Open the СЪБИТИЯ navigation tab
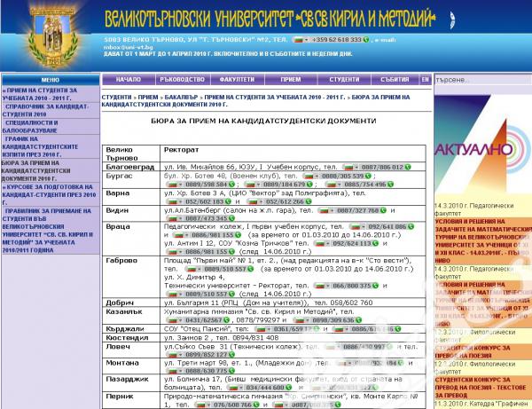The image size is (532, 409). coord(395,80)
